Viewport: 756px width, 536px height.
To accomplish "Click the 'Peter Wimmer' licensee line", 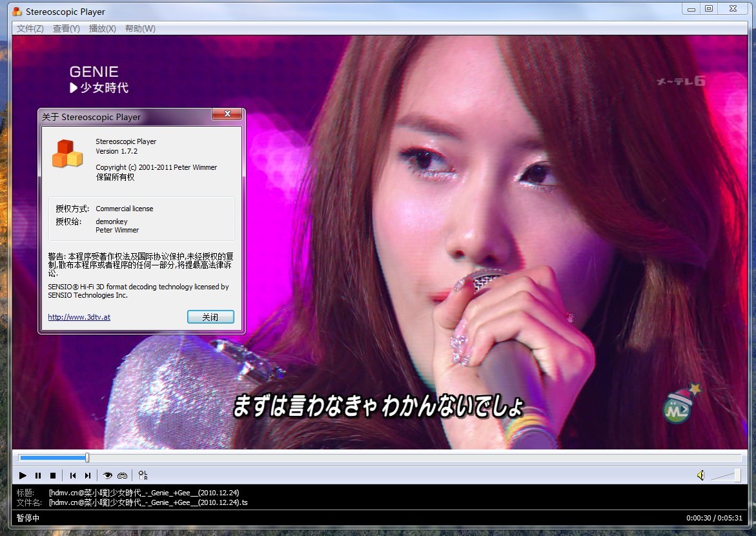I will [117, 230].
